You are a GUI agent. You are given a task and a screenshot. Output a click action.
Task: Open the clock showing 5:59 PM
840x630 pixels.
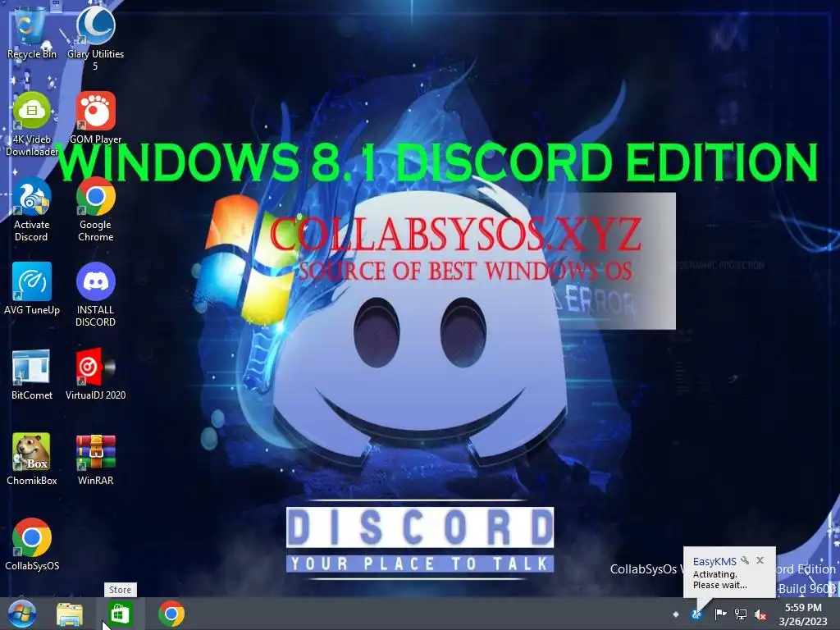click(x=803, y=614)
